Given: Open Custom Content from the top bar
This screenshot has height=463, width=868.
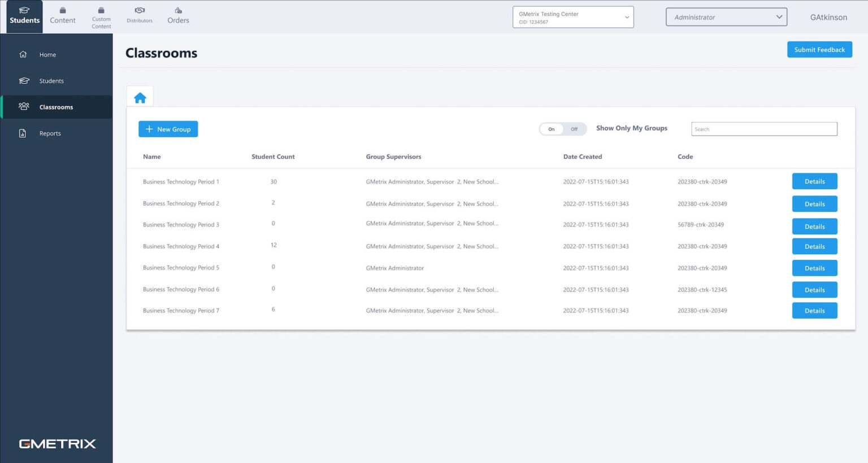Looking at the screenshot, I should (x=101, y=16).
